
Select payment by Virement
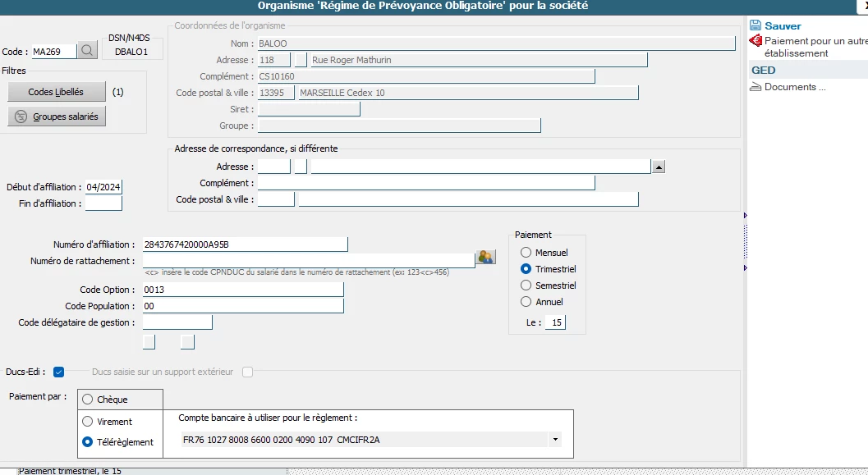coord(88,422)
